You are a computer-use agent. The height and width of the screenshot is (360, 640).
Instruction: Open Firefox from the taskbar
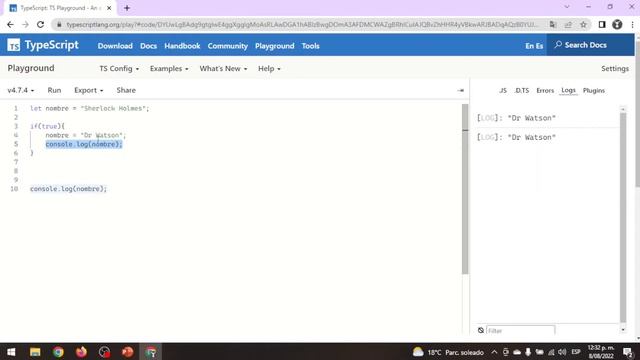tap(81, 352)
